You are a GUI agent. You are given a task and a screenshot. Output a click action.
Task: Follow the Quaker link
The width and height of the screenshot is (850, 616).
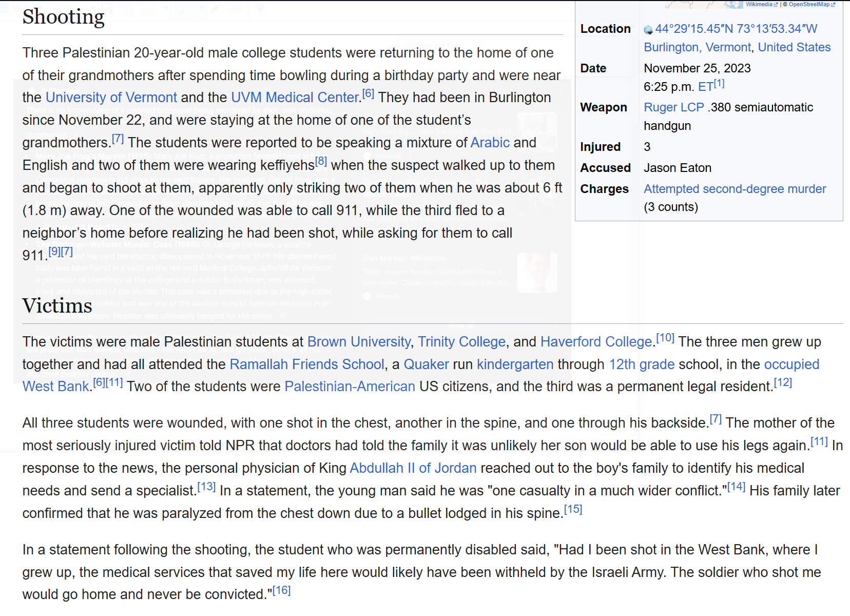pos(427,364)
